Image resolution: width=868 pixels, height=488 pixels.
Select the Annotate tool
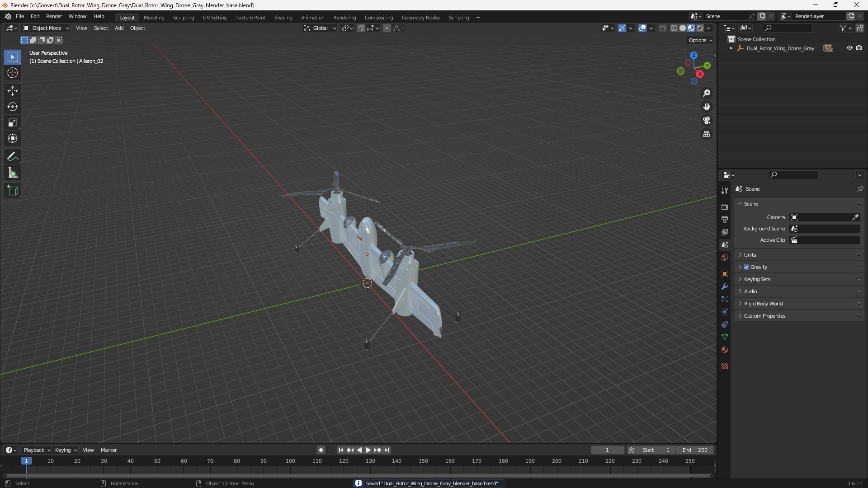(x=13, y=157)
